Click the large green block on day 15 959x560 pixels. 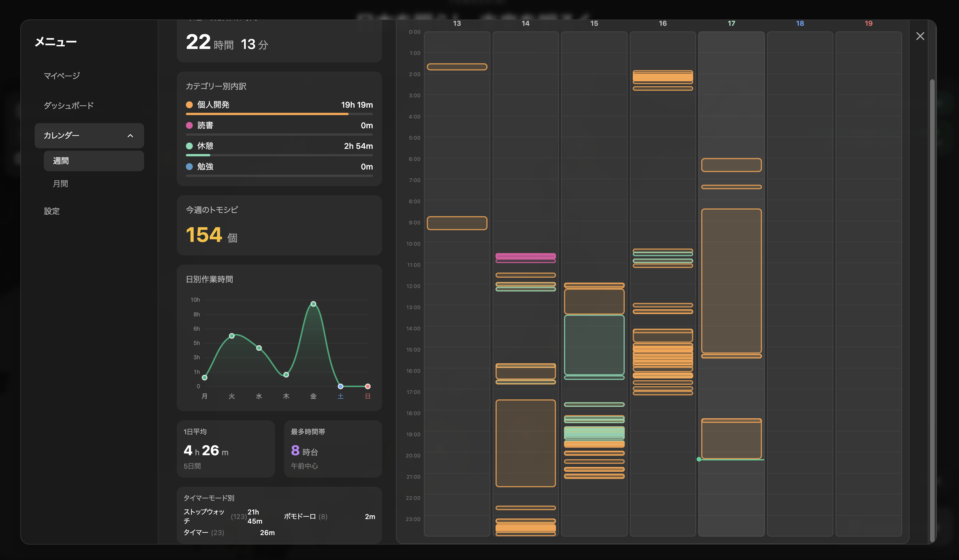point(594,345)
